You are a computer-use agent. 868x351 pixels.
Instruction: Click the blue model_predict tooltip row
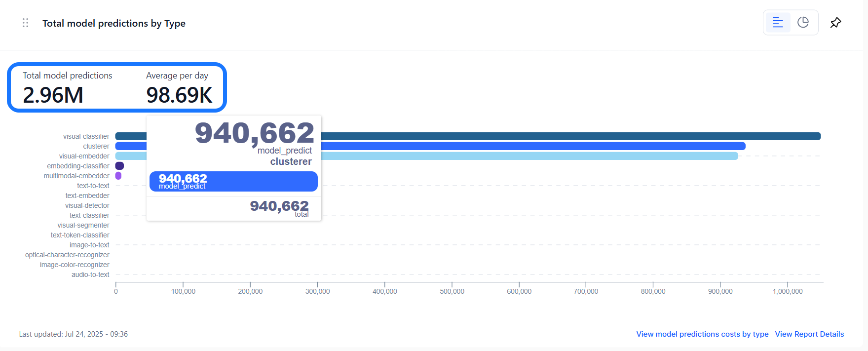[x=233, y=181]
